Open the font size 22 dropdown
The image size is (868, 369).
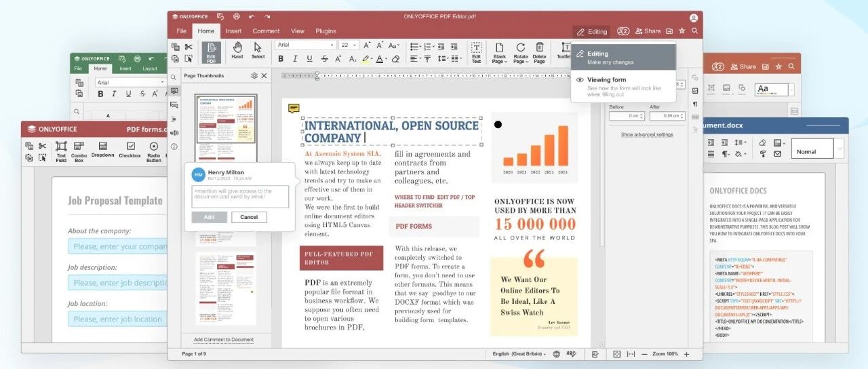point(349,45)
